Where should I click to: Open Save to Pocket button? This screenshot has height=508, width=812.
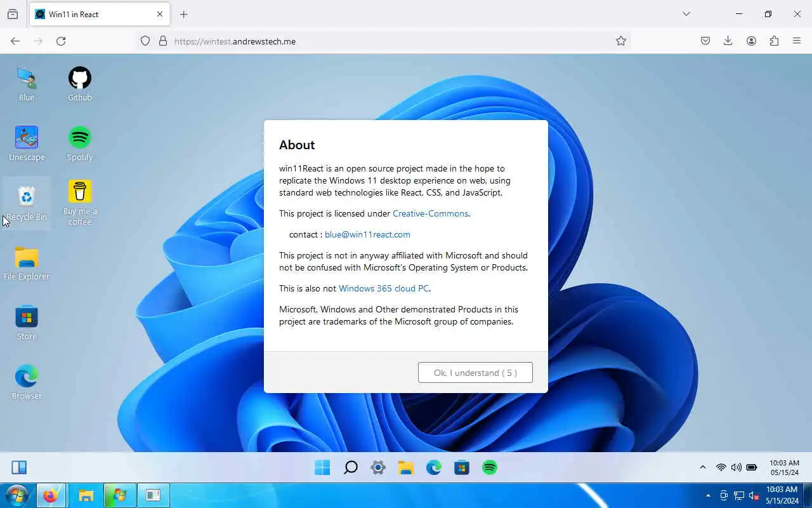705,41
